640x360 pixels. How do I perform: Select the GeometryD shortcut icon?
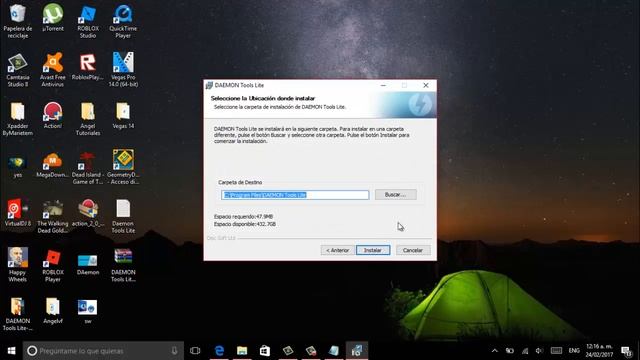(x=123, y=167)
